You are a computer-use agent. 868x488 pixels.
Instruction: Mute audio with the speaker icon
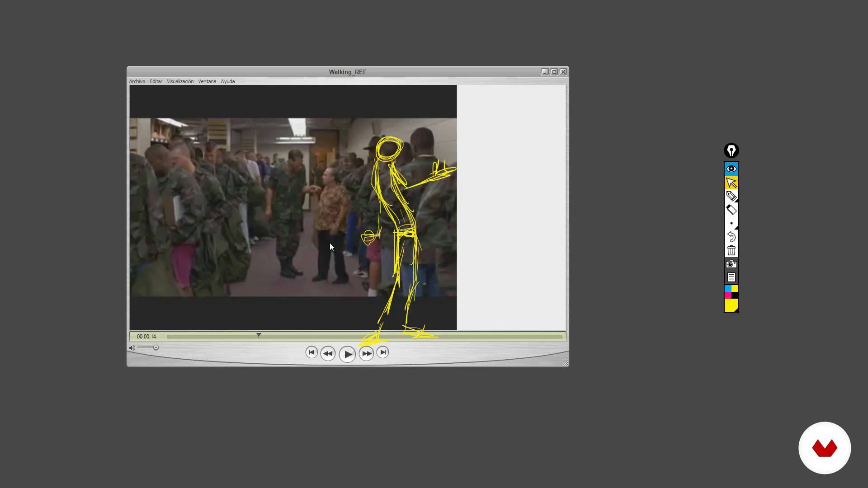(x=132, y=347)
